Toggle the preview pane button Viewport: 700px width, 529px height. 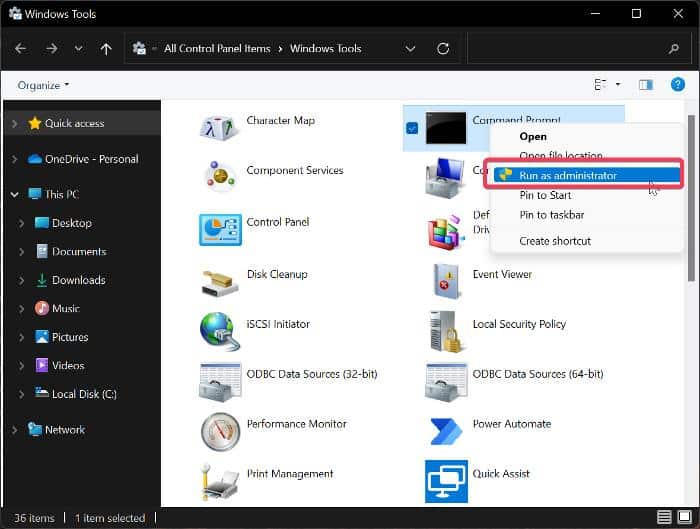point(645,85)
